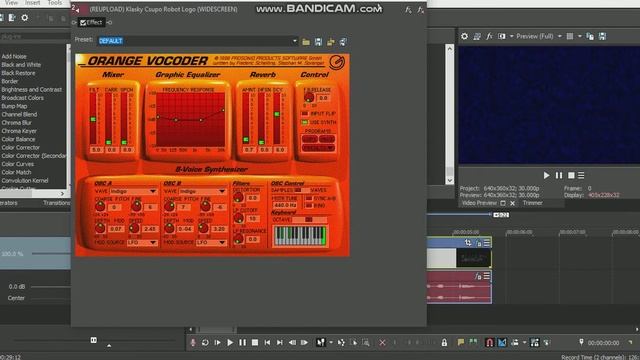Switch to the Transitions tab
This screenshot has width=640, height=360.
[x=56, y=203]
